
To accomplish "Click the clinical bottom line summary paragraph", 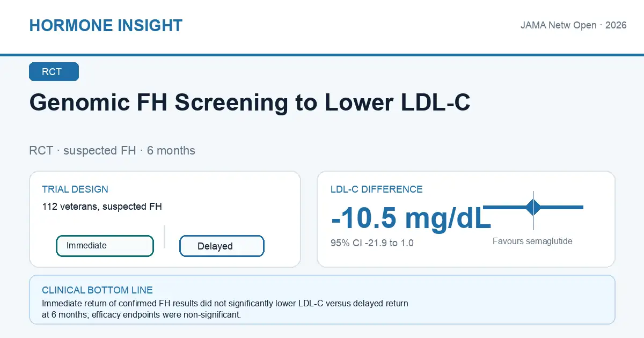I will point(225,309).
